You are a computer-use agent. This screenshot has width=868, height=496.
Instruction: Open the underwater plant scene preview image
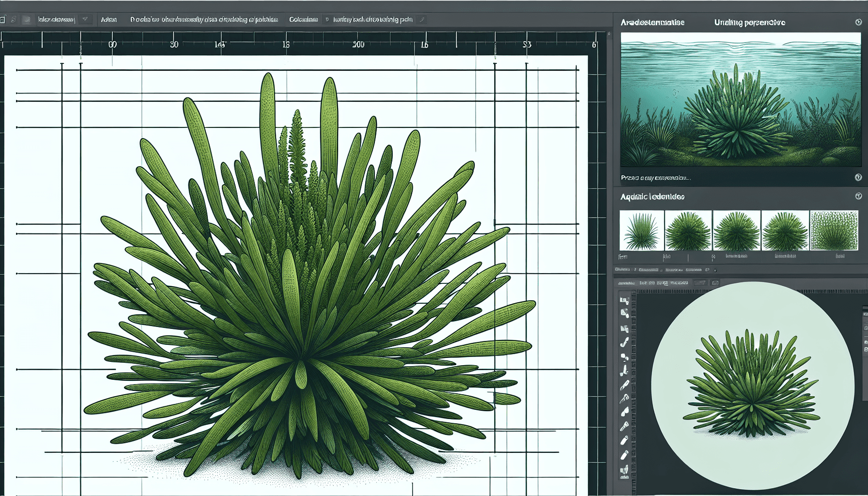tap(741, 100)
